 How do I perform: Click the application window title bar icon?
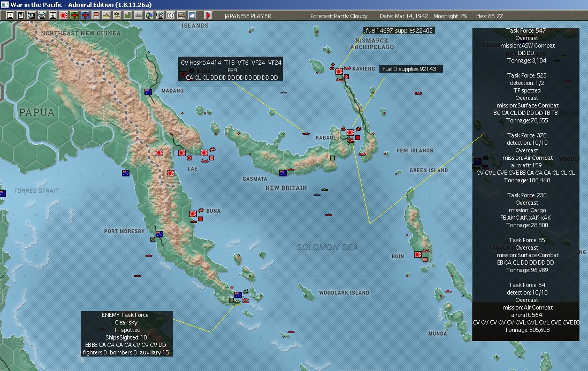(x=5, y=4)
